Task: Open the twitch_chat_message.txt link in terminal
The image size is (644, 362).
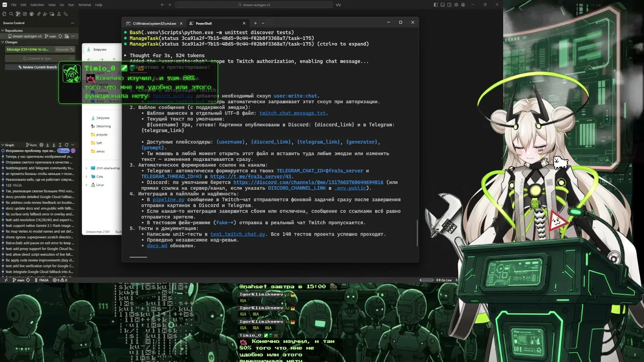Action: (x=293, y=113)
